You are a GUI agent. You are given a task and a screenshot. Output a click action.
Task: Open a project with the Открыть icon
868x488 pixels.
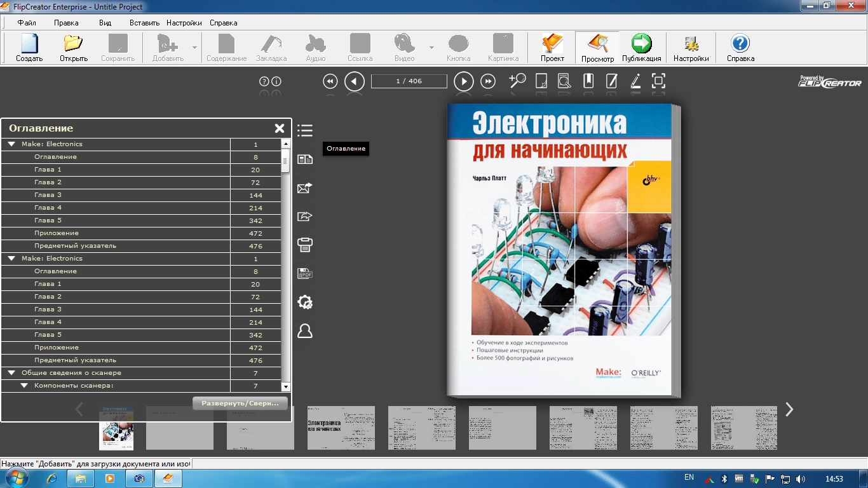(x=74, y=48)
